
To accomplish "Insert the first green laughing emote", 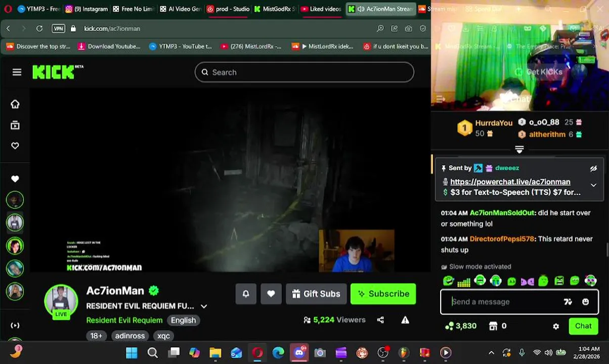I will click(448, 281).
